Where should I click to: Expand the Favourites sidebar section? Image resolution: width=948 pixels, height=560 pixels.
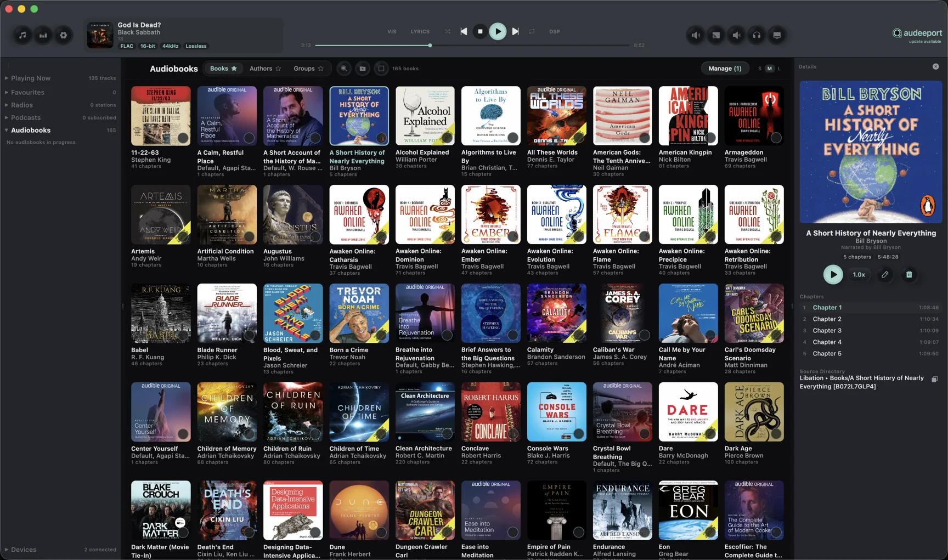coord(7,93)
